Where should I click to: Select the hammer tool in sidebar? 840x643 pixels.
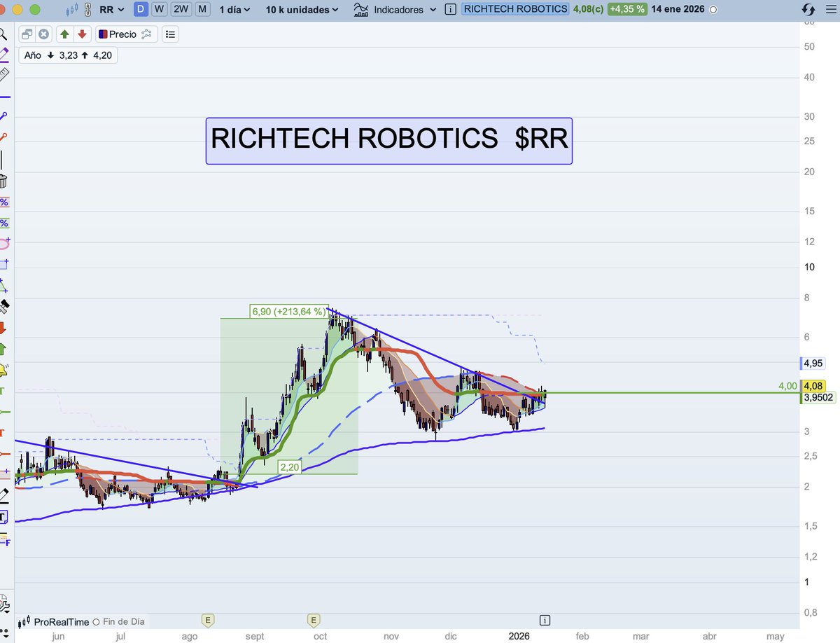[3, 306]
